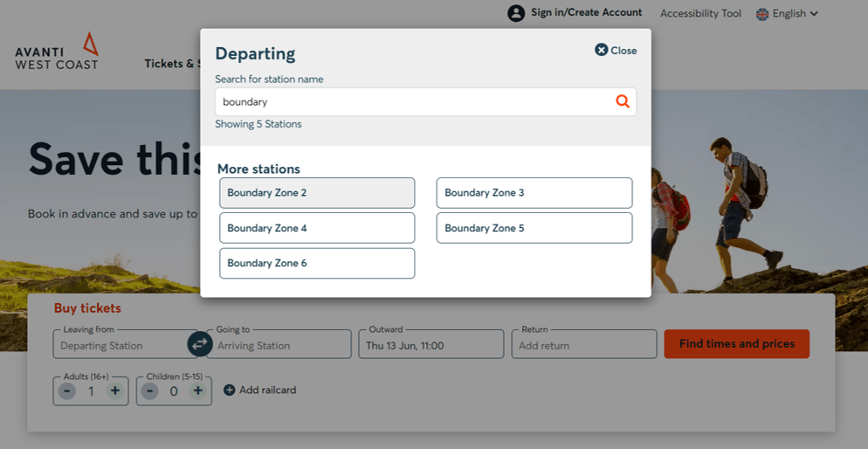868x449 pixels.
Task: Decrease the Adults passenger count
Action: tap(67, 391)
